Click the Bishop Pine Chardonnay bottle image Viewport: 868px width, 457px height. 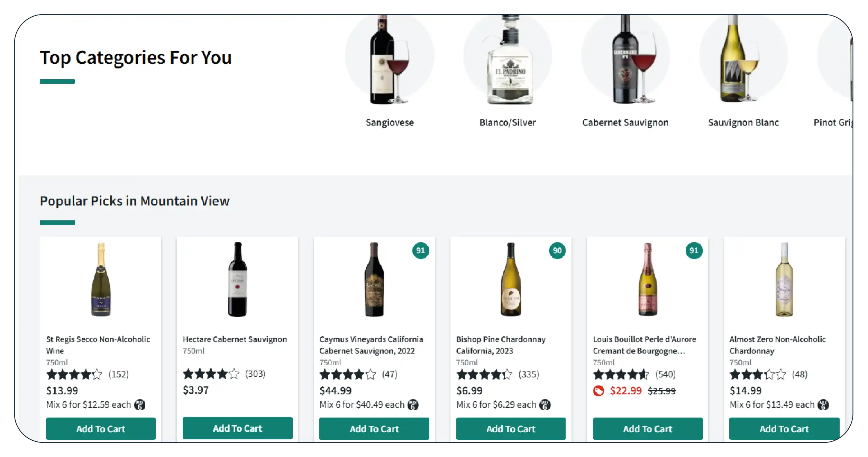coord(511,280)
